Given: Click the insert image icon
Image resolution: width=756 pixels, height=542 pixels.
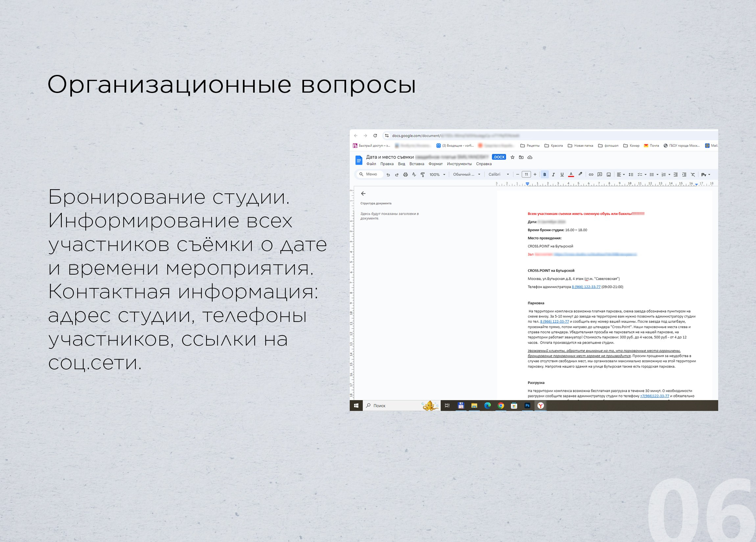Looking at the screenshot, I should 609,174.
